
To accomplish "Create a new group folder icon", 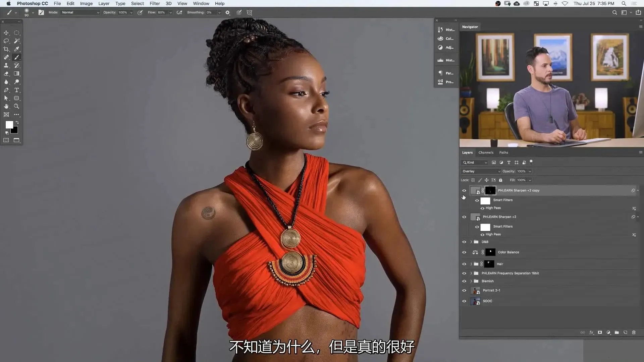I will point(616,333).
